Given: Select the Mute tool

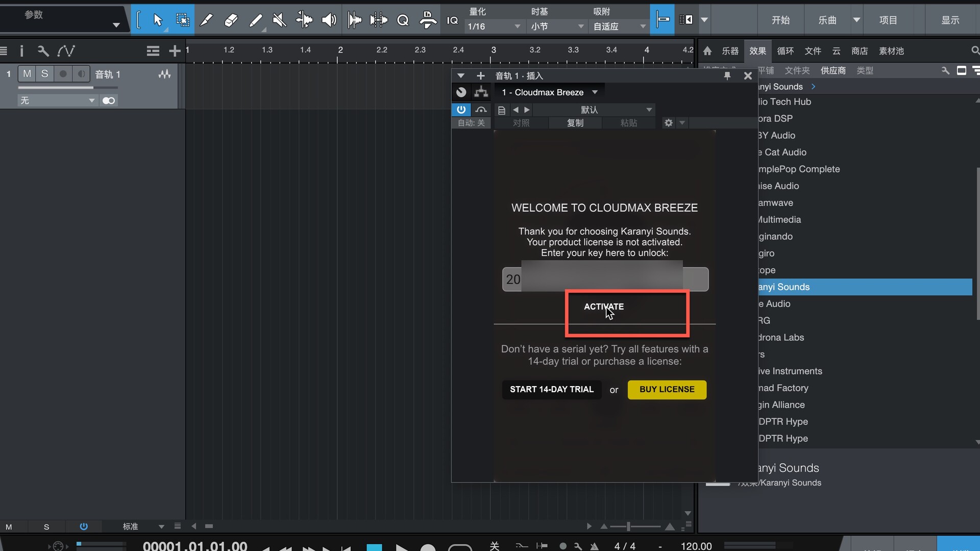Looking at the screenshot, I should 279,20.
